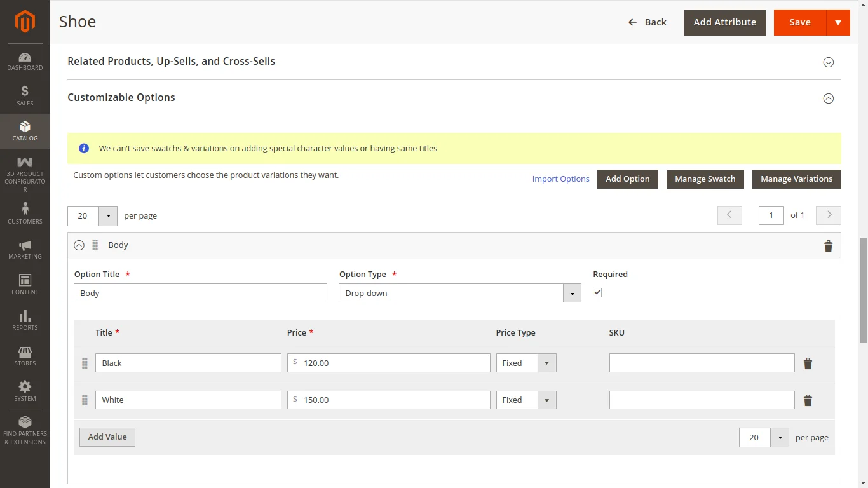Open the Magento logo in the sidebar
The height and width of the screenshot is (488, 868).
[25, 22]
